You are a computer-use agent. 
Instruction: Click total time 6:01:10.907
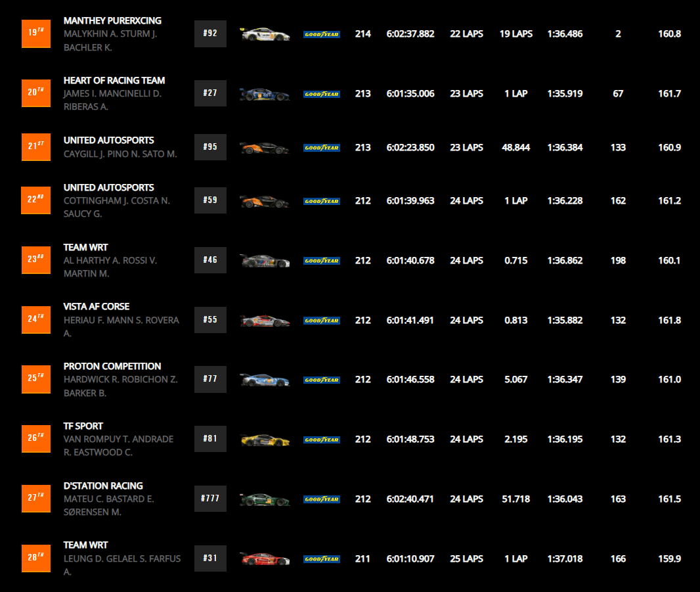410,559
